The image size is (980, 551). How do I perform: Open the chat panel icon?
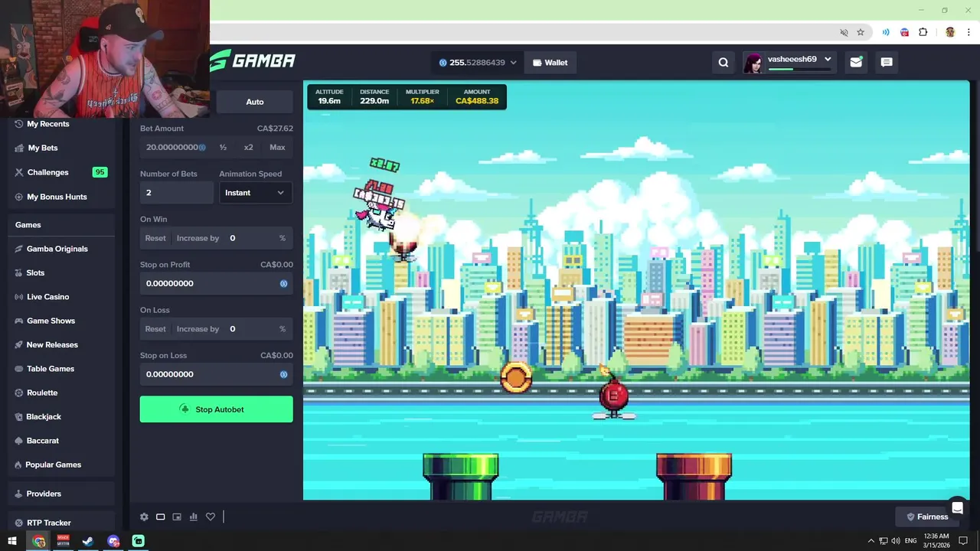pyautogui.click(x=887, y=63)
